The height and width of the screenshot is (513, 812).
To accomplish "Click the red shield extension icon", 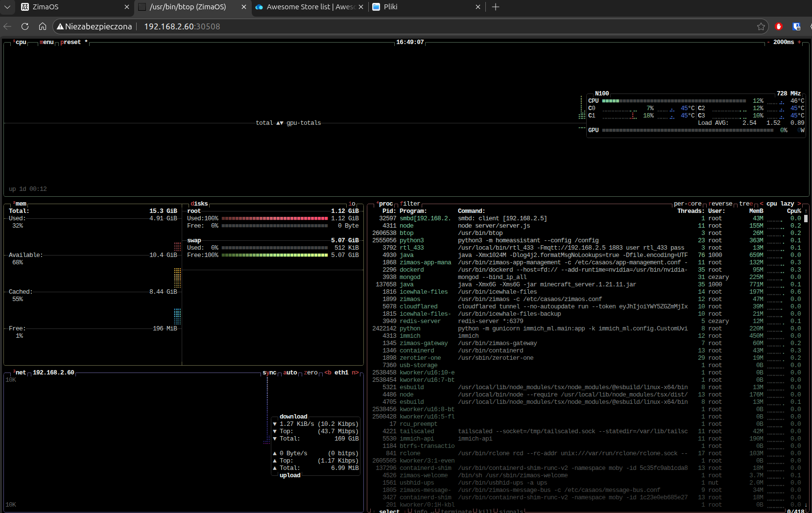I will (x=779, y=26).
